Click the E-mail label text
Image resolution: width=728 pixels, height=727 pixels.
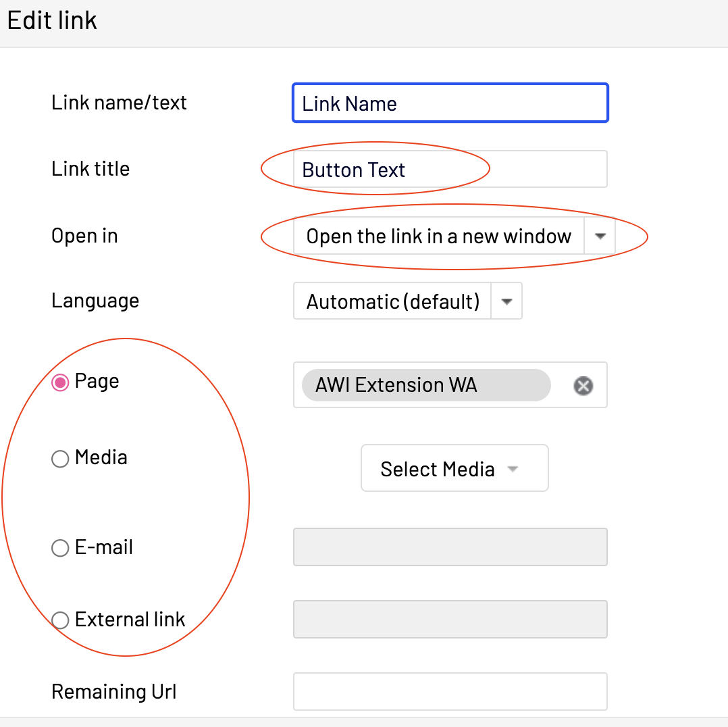(104, 547)
